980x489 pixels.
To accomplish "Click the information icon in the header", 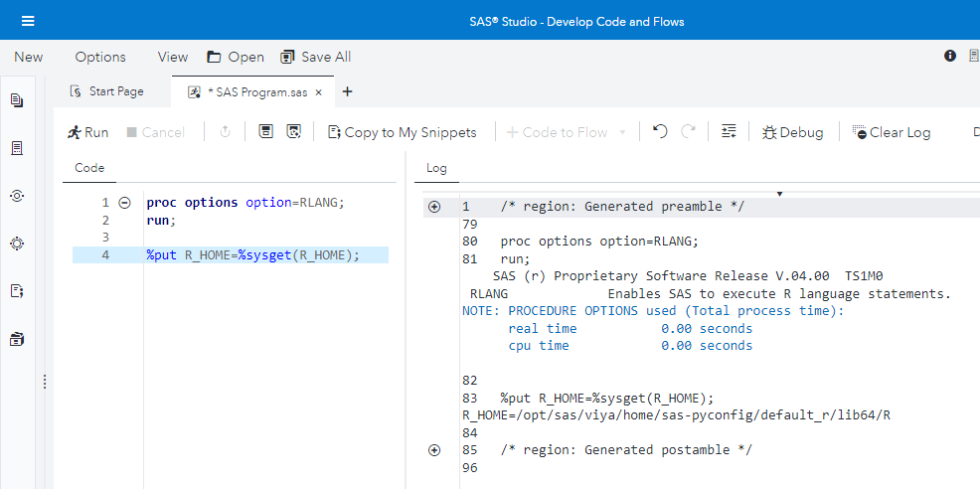I will click(x=950, y=57).
